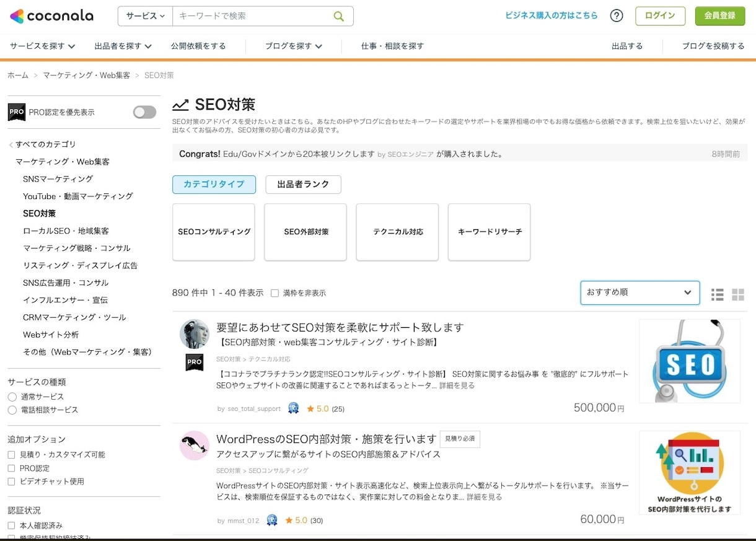
Task: Select 出品者ランク tab
Action: tap(303, 184)
